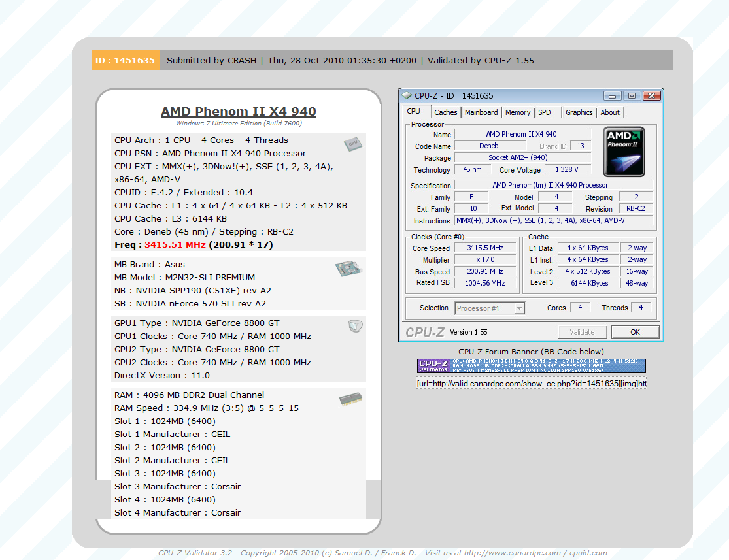Click the AMD Phenom II X4 940 heading link
This screenshot has height=560, width=729.
click(x=239, y=112)
